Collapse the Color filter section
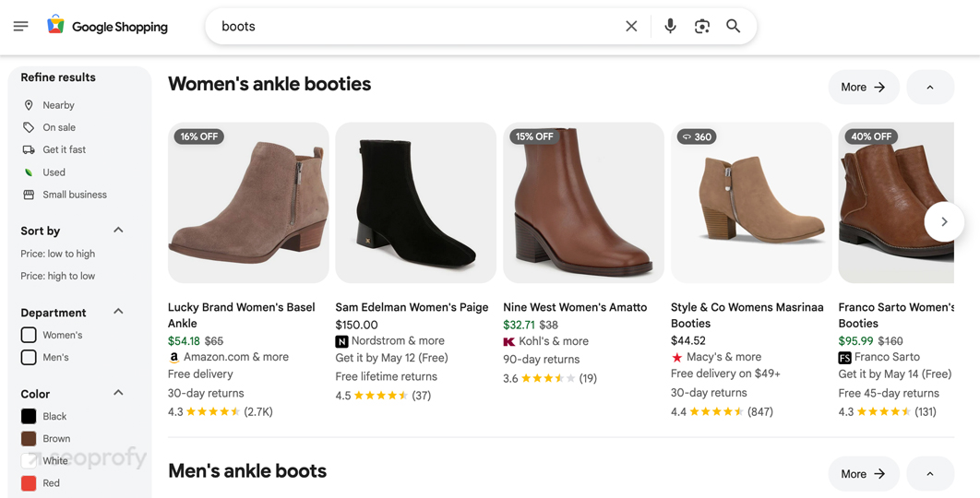Screen dimensions: 980x498 pos(118,393)
